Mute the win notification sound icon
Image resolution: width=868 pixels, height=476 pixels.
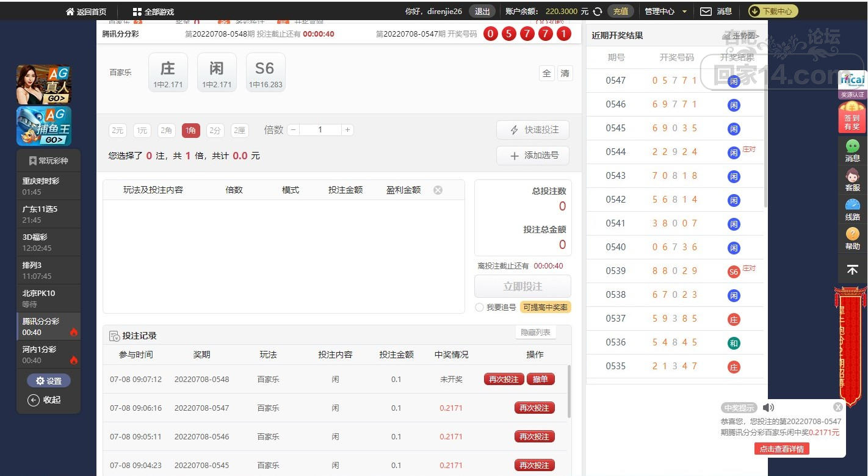[x=769, y=408]
